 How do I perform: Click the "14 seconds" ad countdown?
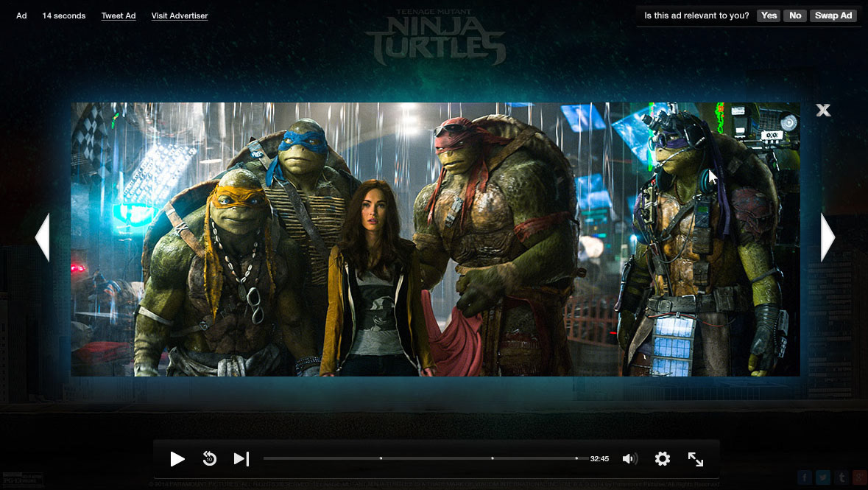click(x=63, y=15)
